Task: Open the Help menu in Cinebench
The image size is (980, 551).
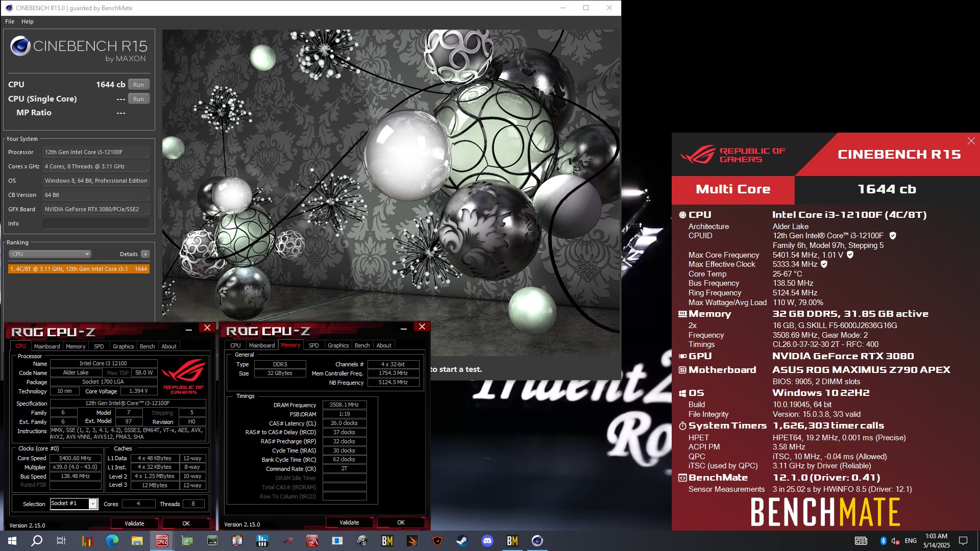Action: [x=28, y=21]
